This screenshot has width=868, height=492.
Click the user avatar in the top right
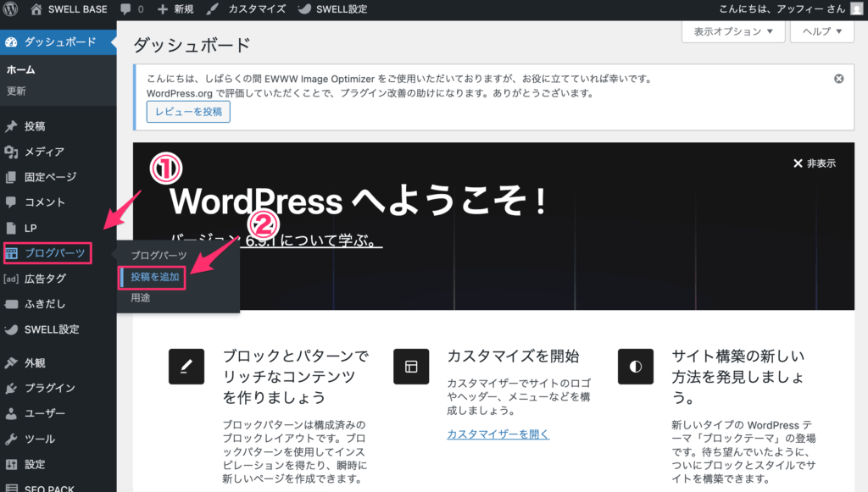(855, 9)
